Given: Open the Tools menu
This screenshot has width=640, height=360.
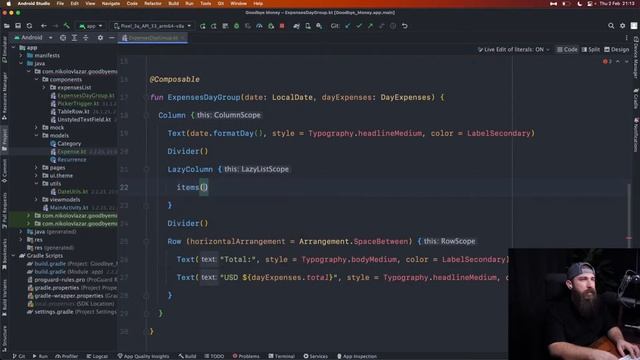Looking at the screenshot, I should click(x=205, y=3).
